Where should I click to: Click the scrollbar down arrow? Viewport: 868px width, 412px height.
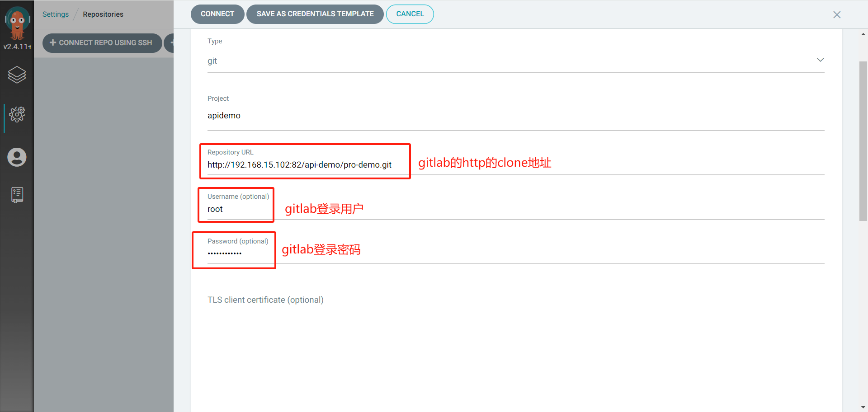tap(863, 406)
